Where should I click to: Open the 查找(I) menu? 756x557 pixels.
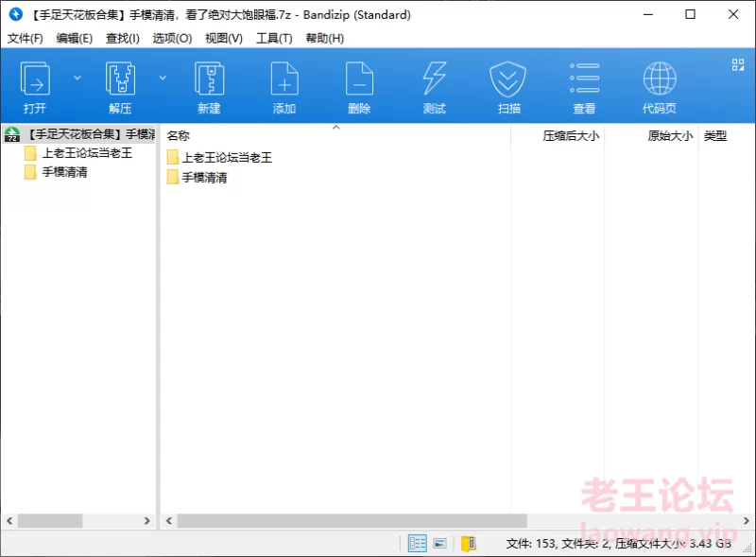point(123,38)
